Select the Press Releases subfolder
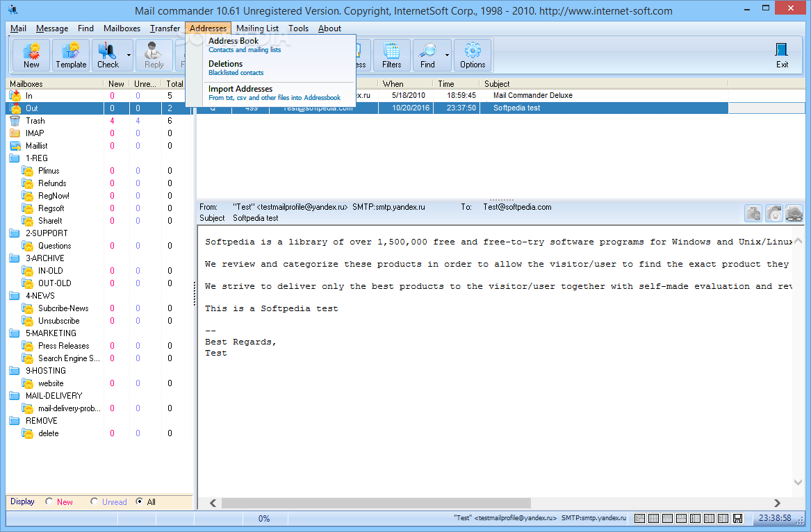The image size is (811, 532). click(x=64, y=346)
